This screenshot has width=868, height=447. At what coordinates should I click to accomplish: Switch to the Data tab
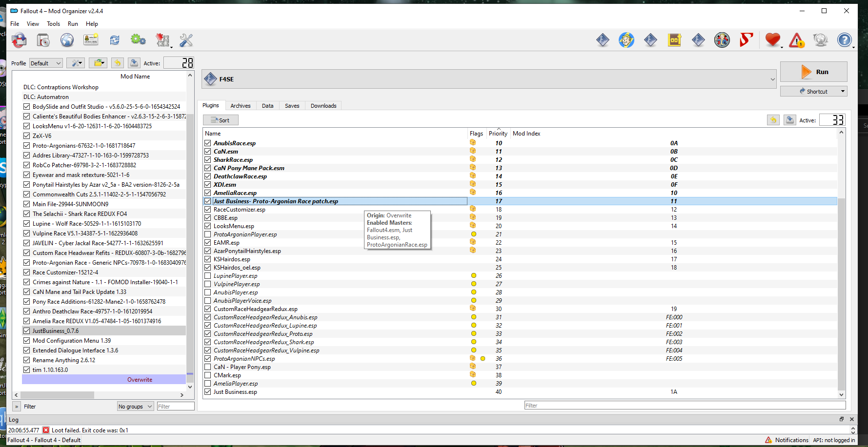tap(267, 106)
